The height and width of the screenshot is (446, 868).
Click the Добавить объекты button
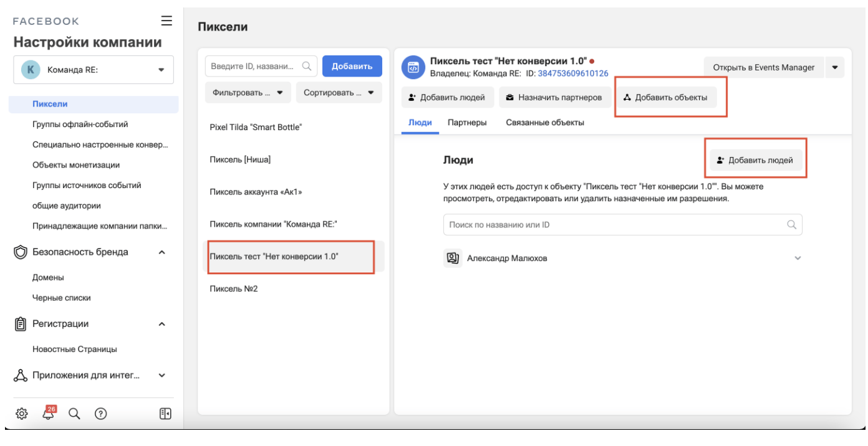click(665, 97)
